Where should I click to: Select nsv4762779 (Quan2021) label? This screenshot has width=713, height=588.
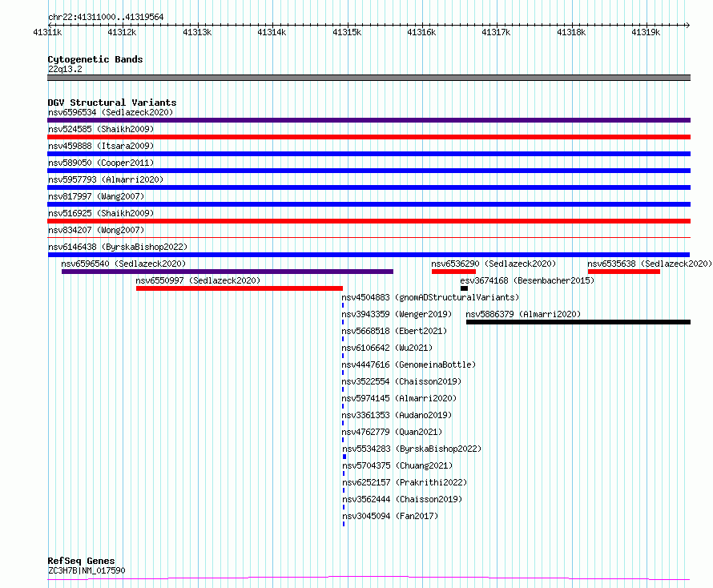[x=392, y=432]
